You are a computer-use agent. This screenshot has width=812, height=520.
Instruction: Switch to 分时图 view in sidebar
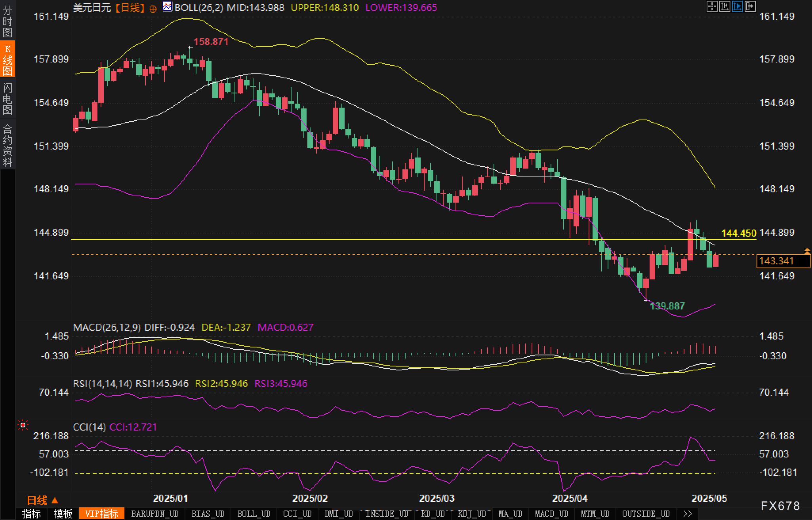pos(8,21)
